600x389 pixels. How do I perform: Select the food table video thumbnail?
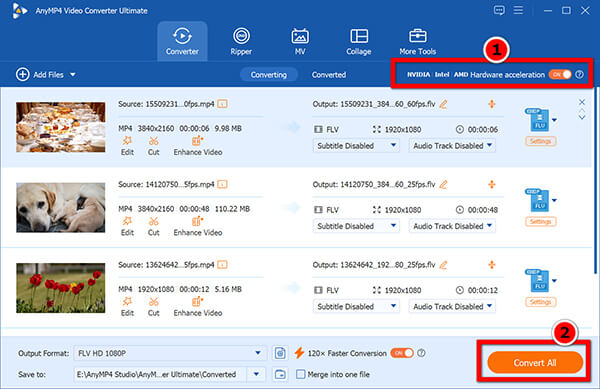pyautogui.click(x=60, y=127)
